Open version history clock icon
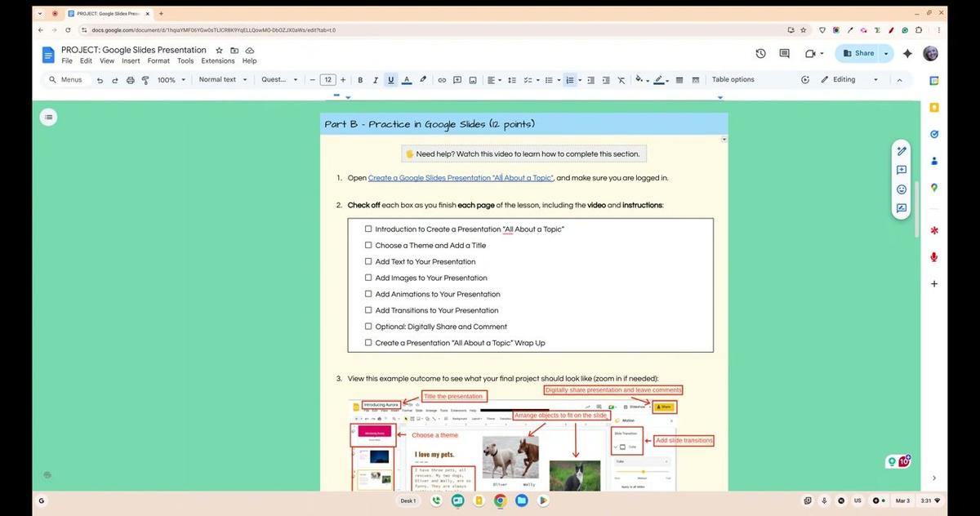Viewport: 980px width, 516px height. click(x=760, y=54)
